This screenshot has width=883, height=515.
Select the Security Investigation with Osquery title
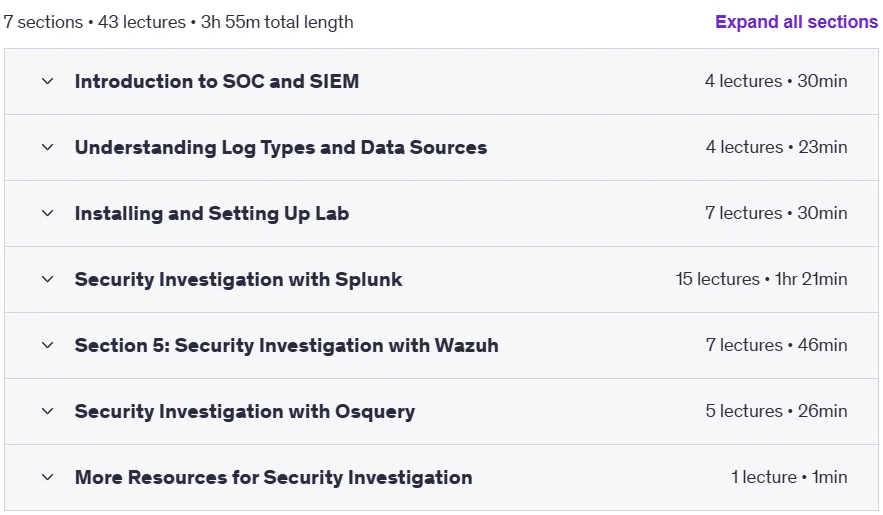(245, 412)
